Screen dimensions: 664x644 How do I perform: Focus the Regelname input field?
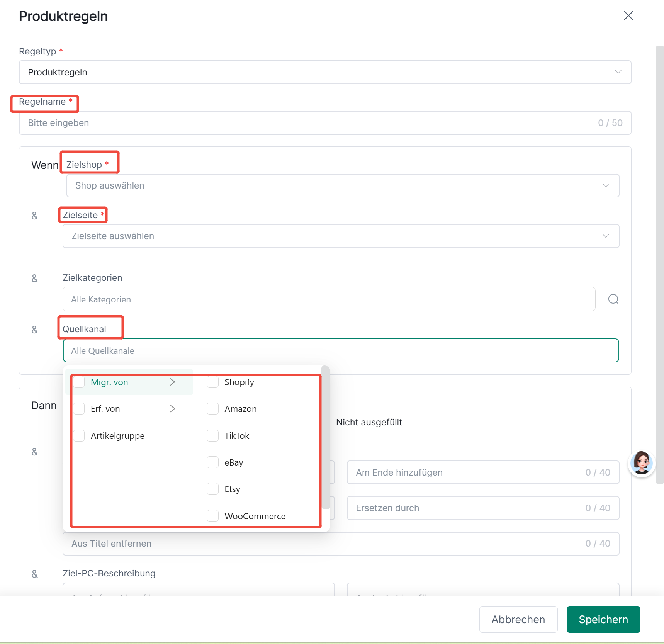point(325,123)
